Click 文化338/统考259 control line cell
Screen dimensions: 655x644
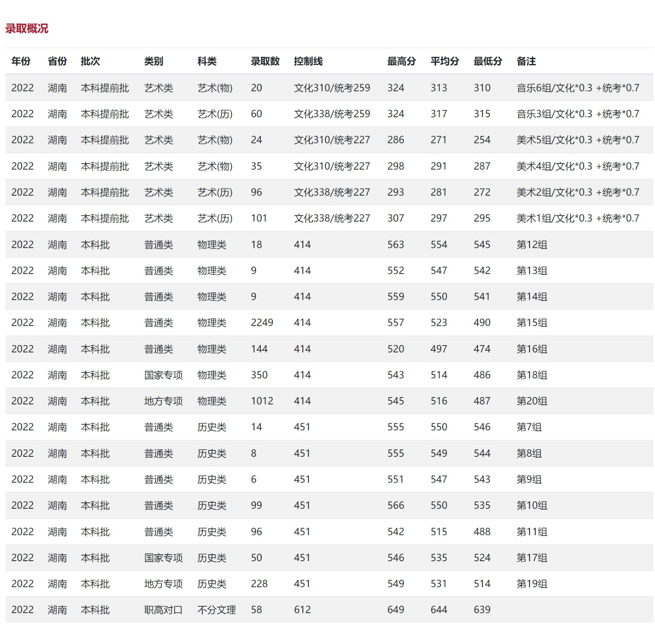point(332,114)
